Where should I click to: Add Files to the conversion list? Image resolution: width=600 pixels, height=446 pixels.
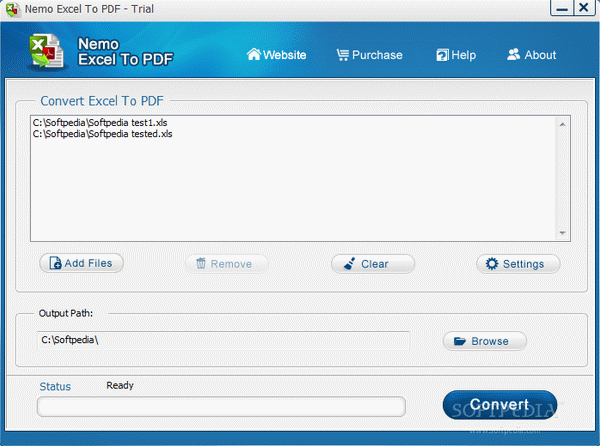click(82, 263)
